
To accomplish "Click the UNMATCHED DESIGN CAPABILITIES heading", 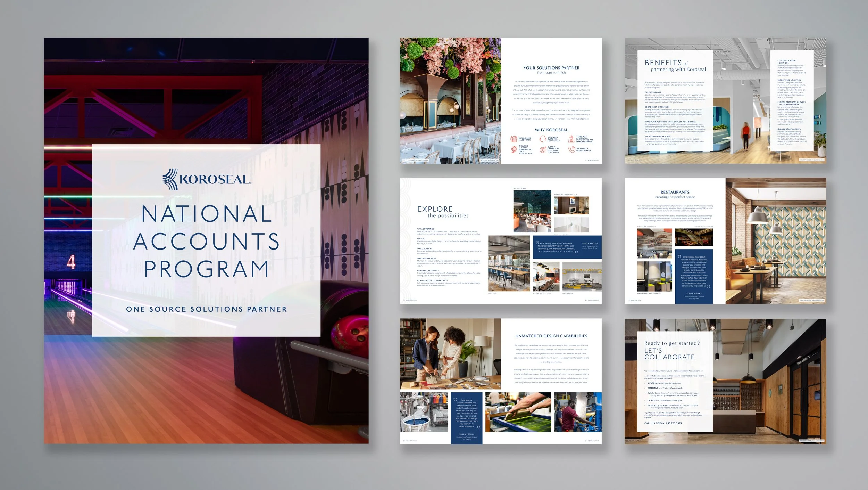I will (x=551, y=336).
